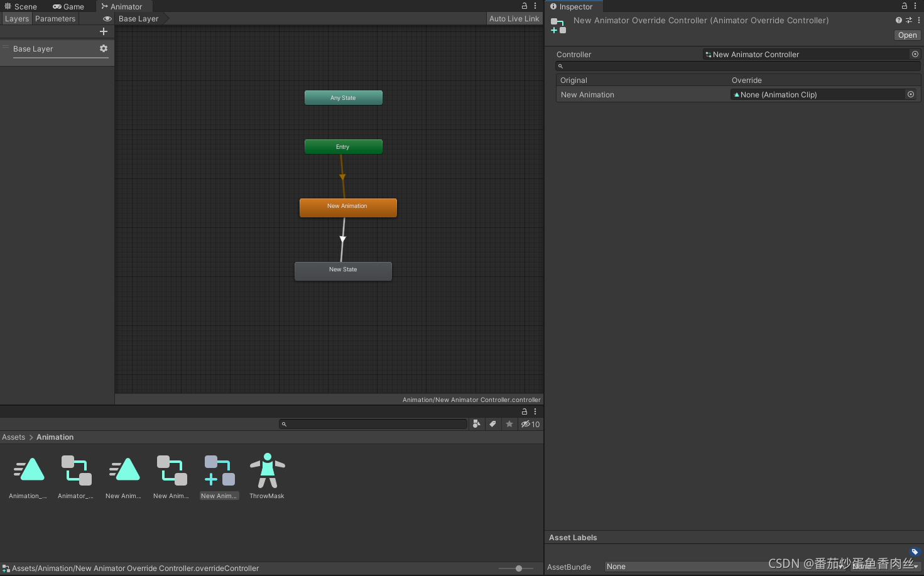Image resolution: width=924 pixels, height=576 pixels.
Task: Adjust the Project icon size slider
Action: (x=519, y=568)
